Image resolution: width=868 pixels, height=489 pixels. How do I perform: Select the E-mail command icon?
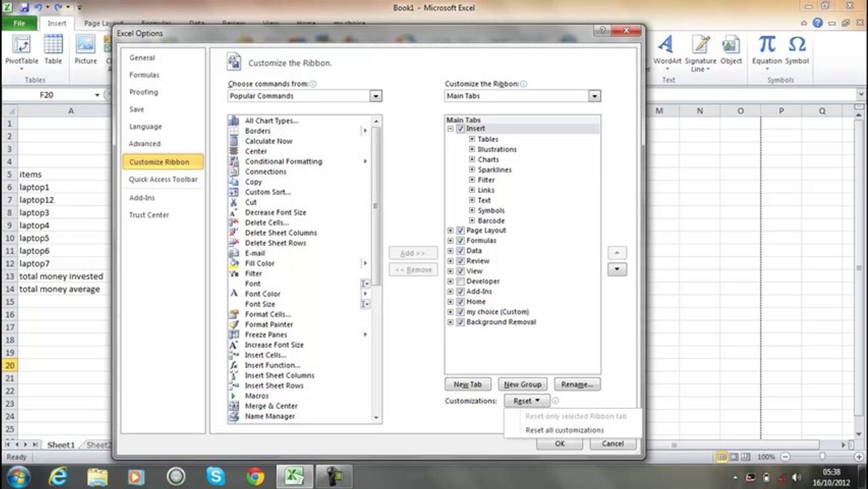[234, 253]
